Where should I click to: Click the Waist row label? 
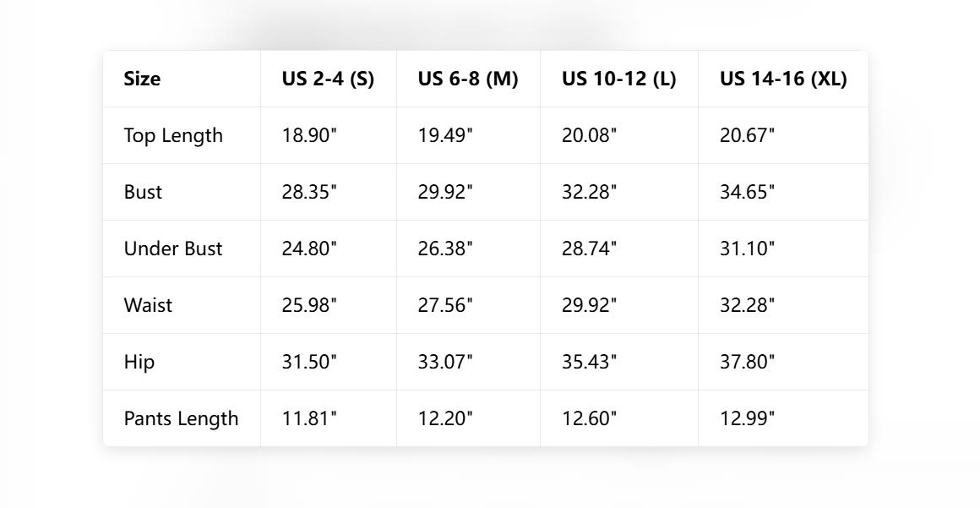[x=148, y=305]
